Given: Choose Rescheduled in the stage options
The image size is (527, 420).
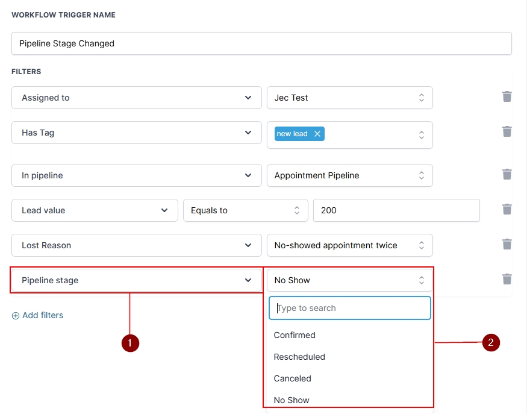Looking at the screenshot, I should click(299, 357).
